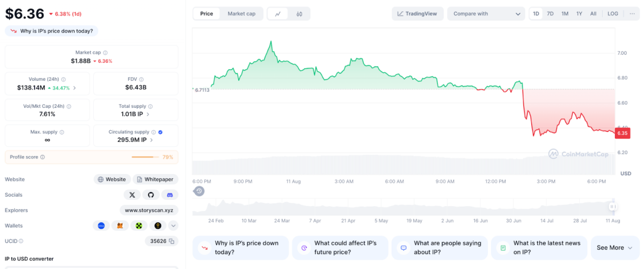Open the Website link
Screen dimensions: 644x269
[x=112, y=180]
